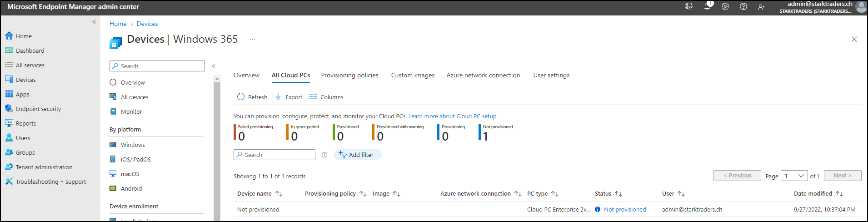Image resolution: width=868 pixels, height=222 pixels.
Task: Filter by In grace period count
Action: (x=303, y=132)
